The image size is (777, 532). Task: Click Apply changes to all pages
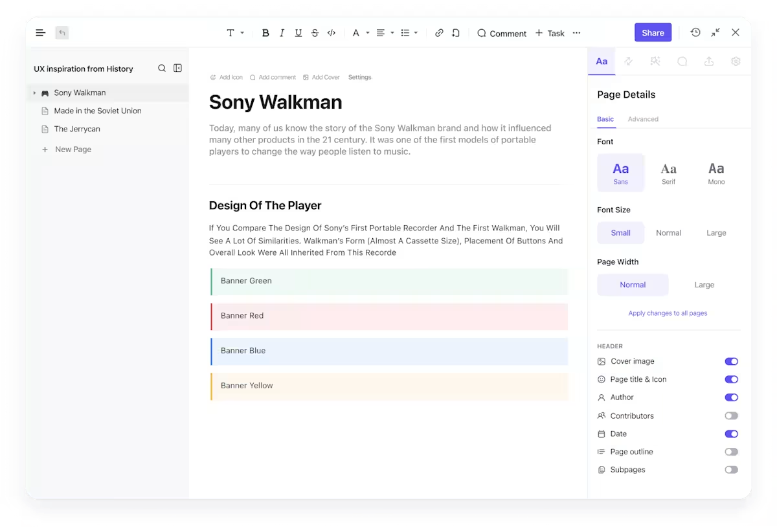(668, 313)
